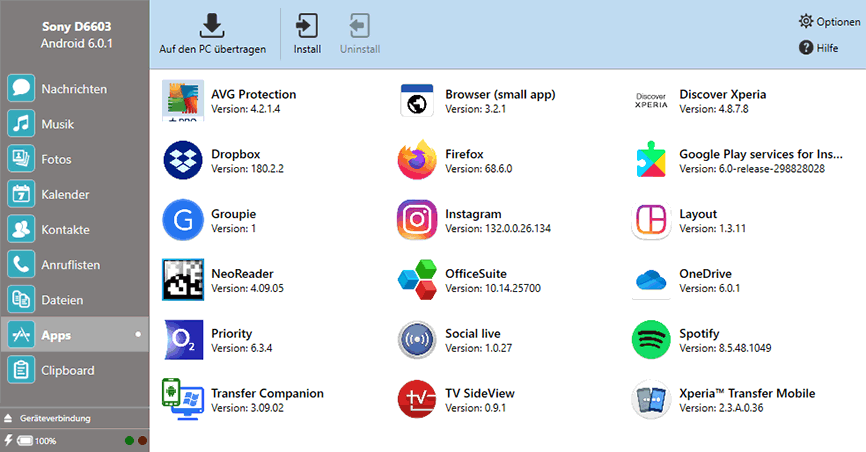Click the Android 6.0.1 label
The width and height of the screenshot is (866, 452).
coord(77,44)
